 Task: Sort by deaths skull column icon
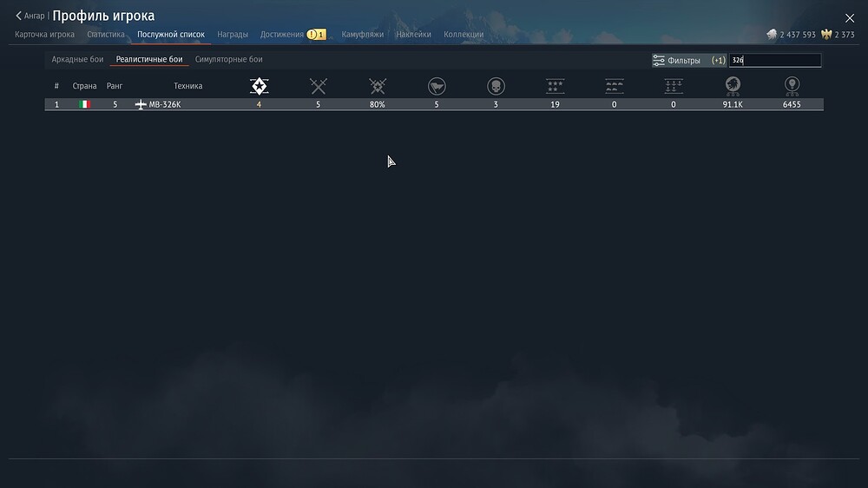[x=496, y=86]
